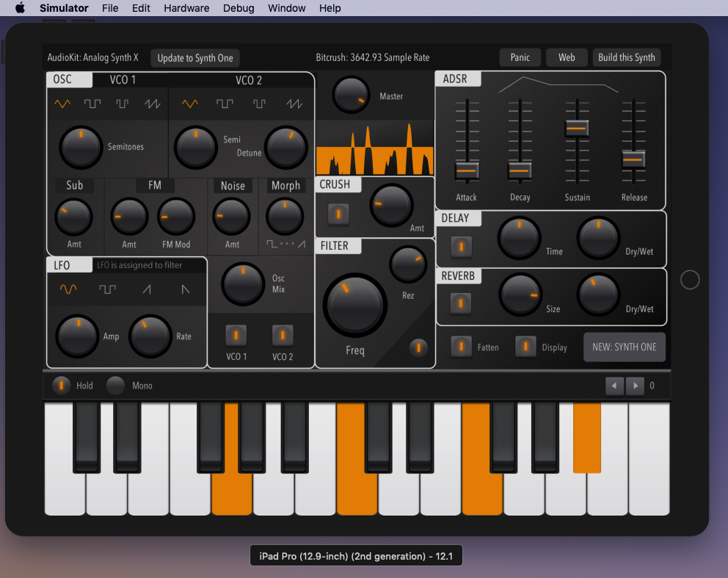Shift keyboard octave down arrow
This screenshot has height=578, width=728.
click(x=614, y=386)
